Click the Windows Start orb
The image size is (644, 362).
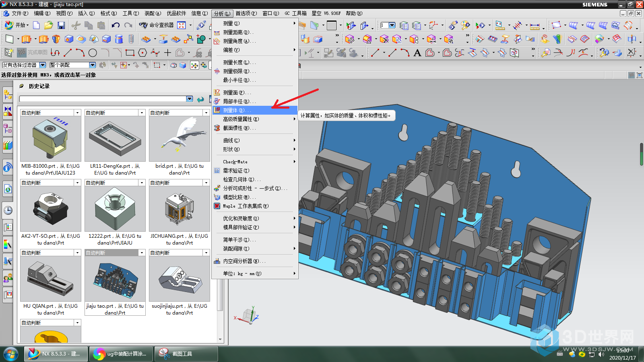tap(11, 354)
